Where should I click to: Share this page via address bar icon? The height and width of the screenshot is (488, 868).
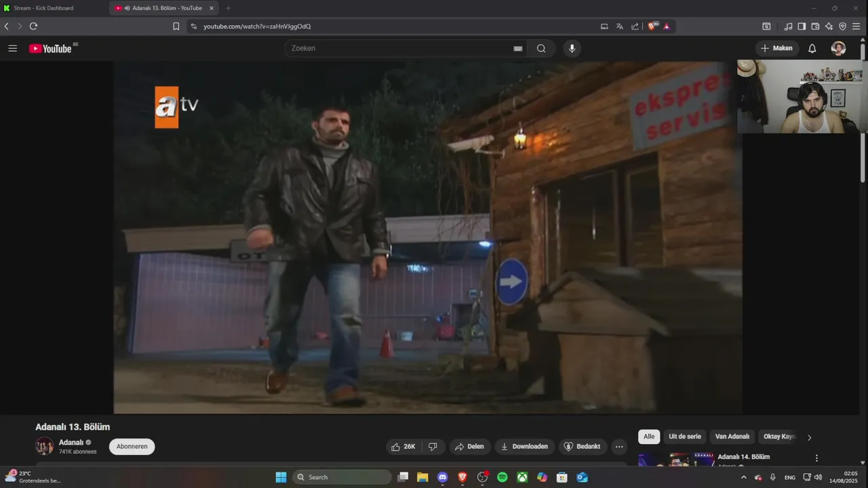[x=635, y=26]
